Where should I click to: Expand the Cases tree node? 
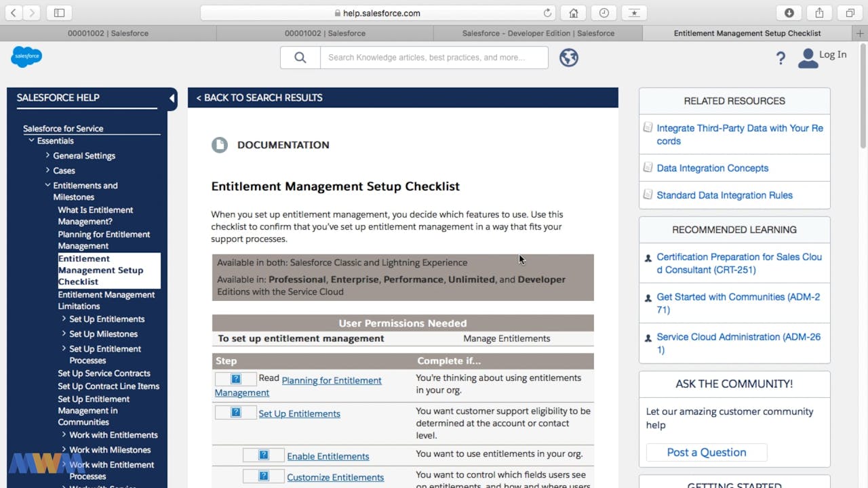point(47,170)
